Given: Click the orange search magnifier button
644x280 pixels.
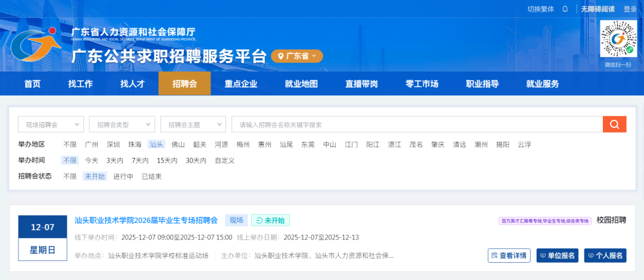Looking at the screenshot, I should 614,125.
